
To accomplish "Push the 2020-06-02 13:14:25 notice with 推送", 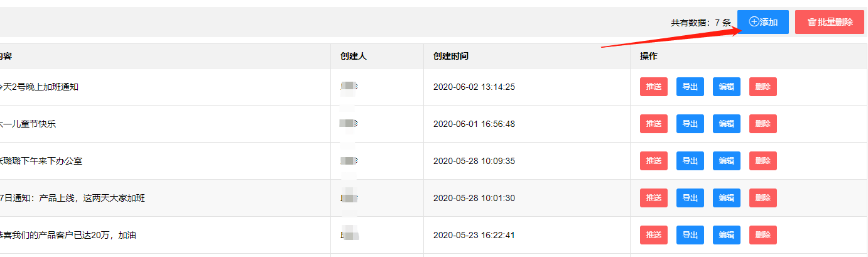I will pos(653,87).
